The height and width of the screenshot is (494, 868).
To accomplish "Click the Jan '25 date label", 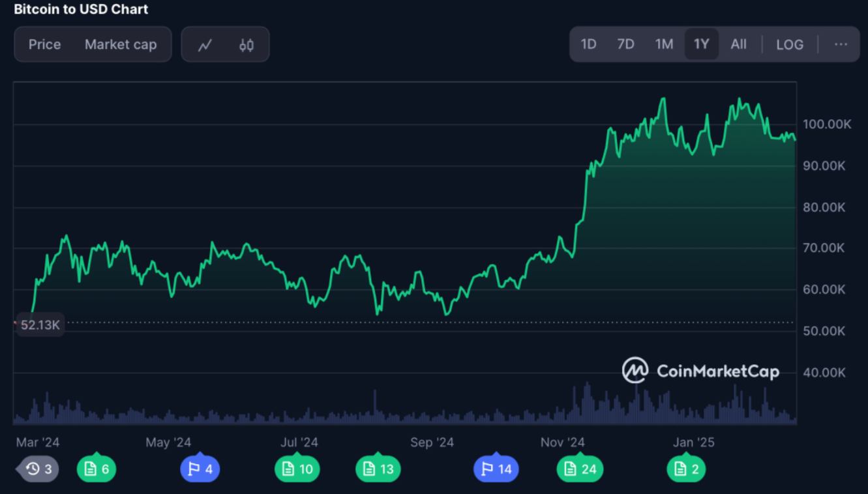I will (x=694, y=443).
